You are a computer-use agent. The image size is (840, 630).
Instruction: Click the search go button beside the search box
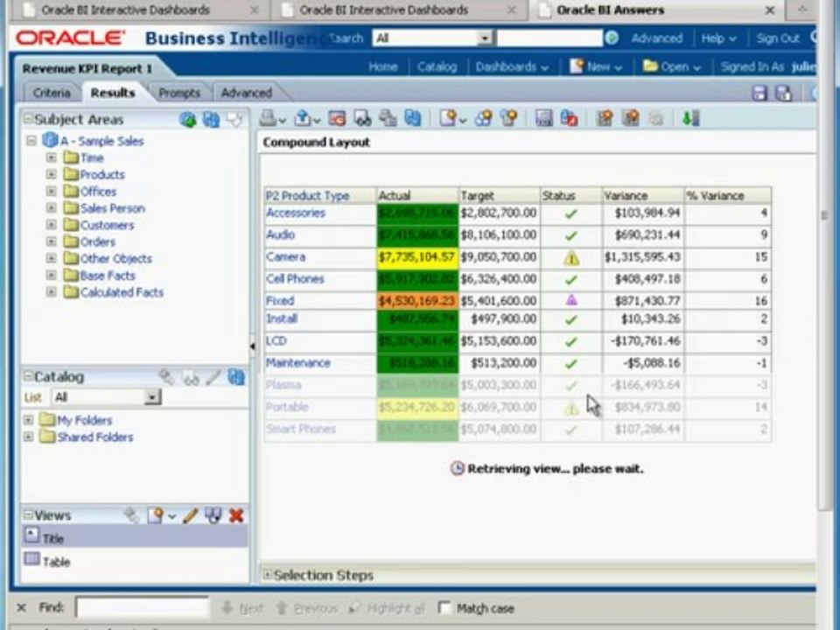tap(612, 38)
